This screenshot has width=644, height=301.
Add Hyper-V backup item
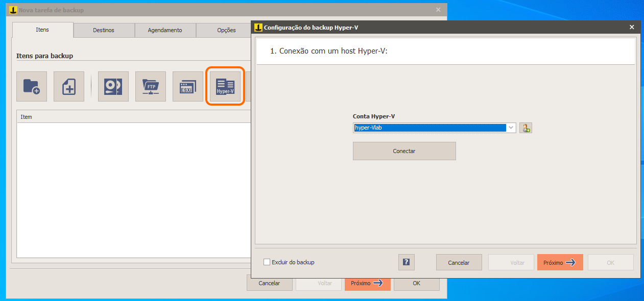[x=225, y=87]
